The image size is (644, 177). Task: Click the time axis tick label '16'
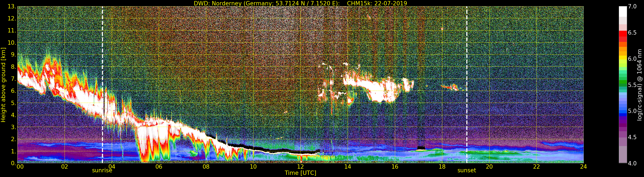click(395, 167)
